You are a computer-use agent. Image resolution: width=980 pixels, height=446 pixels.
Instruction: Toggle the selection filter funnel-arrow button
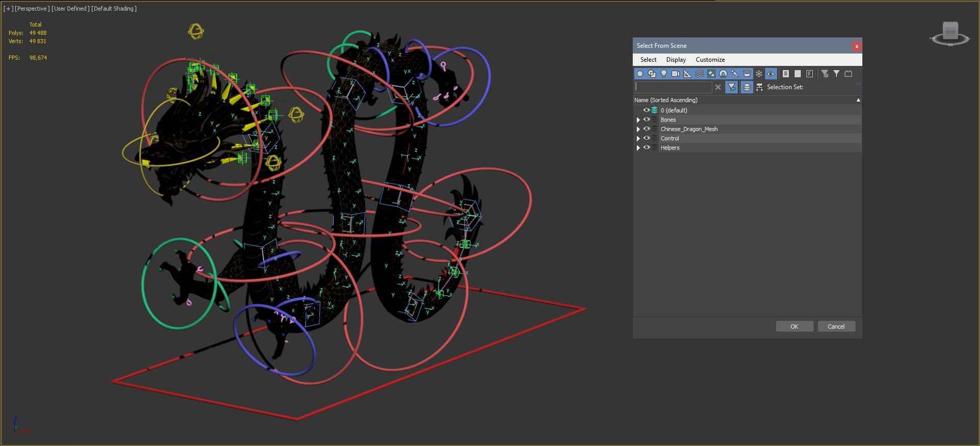pos(732,87)
